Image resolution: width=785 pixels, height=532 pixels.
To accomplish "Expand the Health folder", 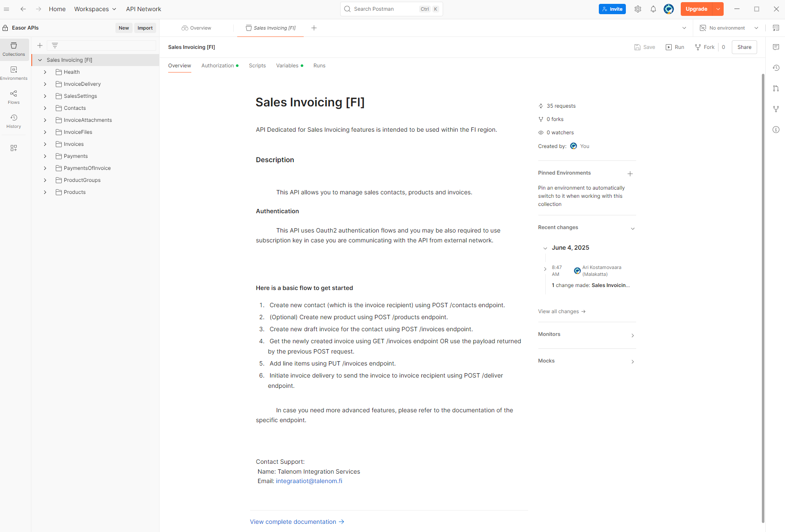I will (45, 72).
